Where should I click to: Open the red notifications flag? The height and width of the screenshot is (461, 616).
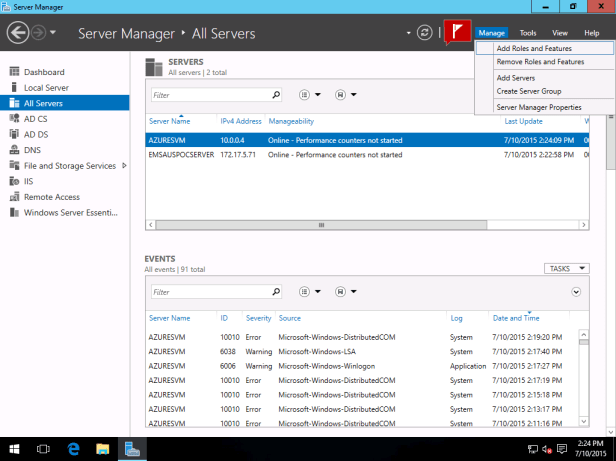coord(456,32)
